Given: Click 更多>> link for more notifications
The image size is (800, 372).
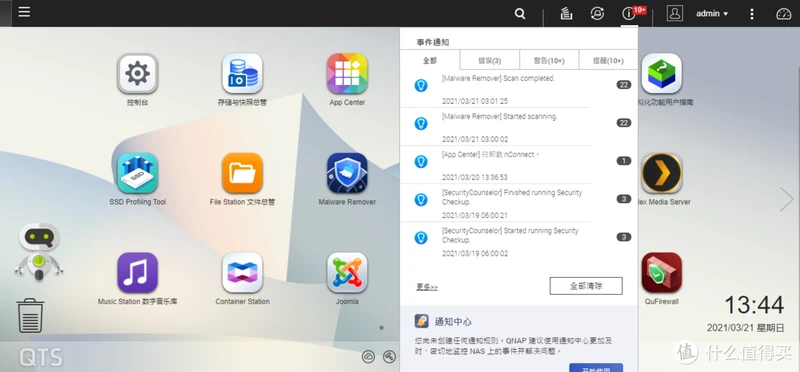Looking at the screenshot, I should pyautogui.click(x=427, y=287).
